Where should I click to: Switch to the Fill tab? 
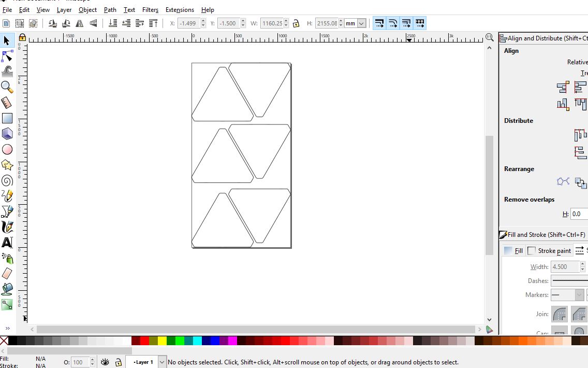pos(514,250)
